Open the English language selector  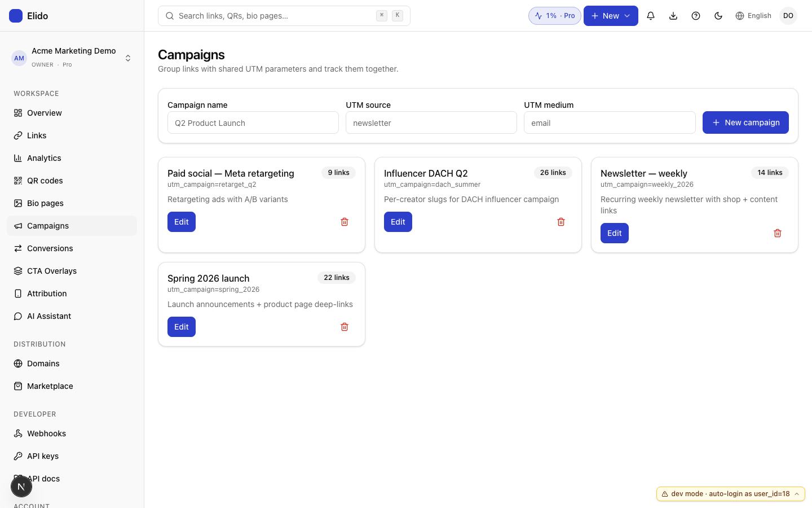pyautogui.click(x=753, y=16)
